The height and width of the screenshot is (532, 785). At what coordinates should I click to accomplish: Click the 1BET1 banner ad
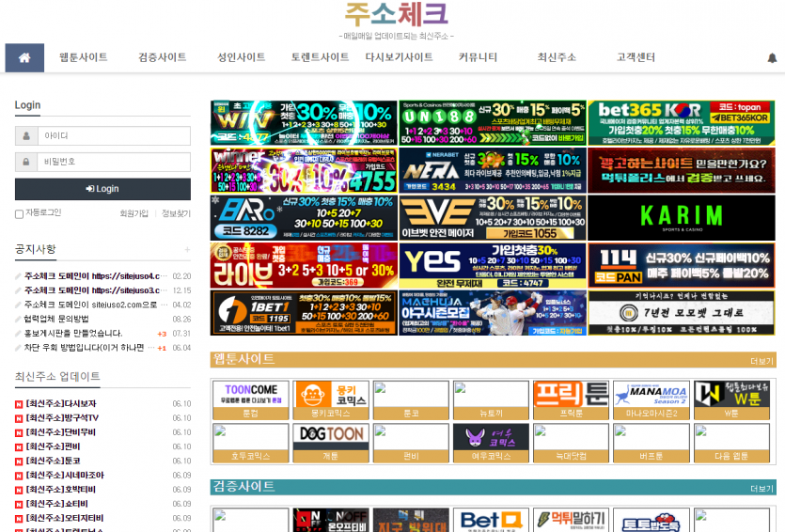pos(304,313)
